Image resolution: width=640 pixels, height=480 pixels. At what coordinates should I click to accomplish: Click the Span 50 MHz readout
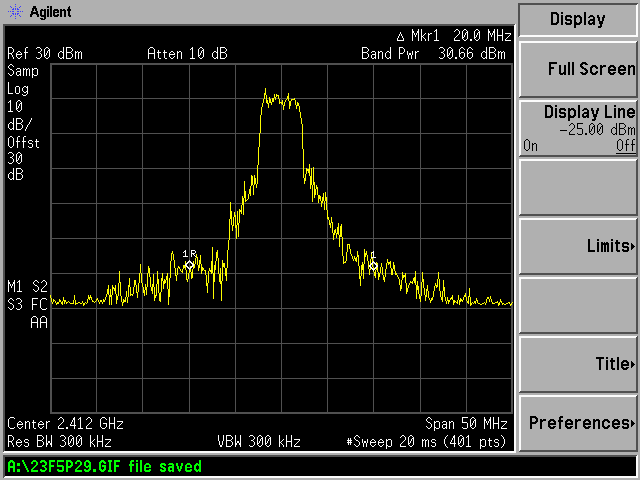pos(467,424)
